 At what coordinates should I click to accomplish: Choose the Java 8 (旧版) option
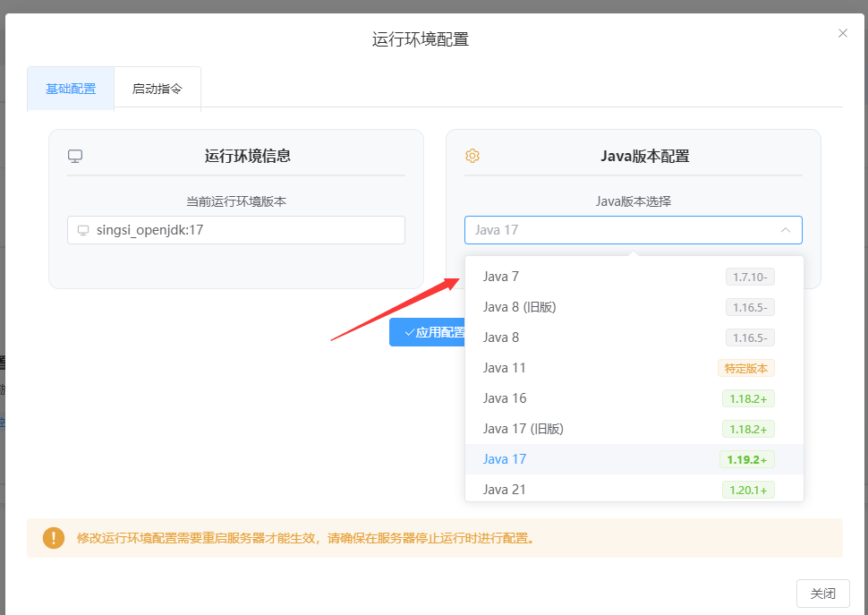click(x=519, y=307)
